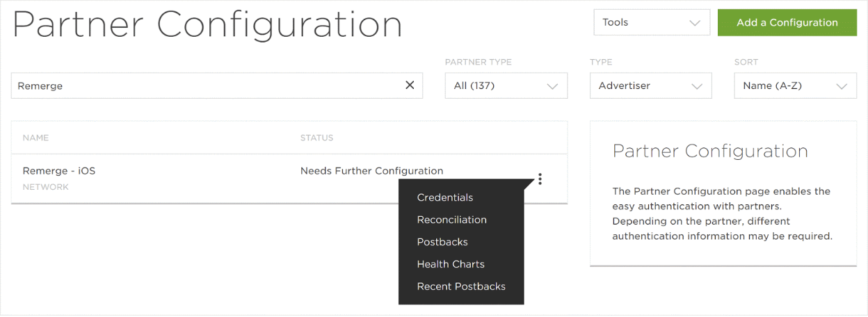Click Add a Configuration button
Viewport: 868px width, 317px height.
coord(787,22)
